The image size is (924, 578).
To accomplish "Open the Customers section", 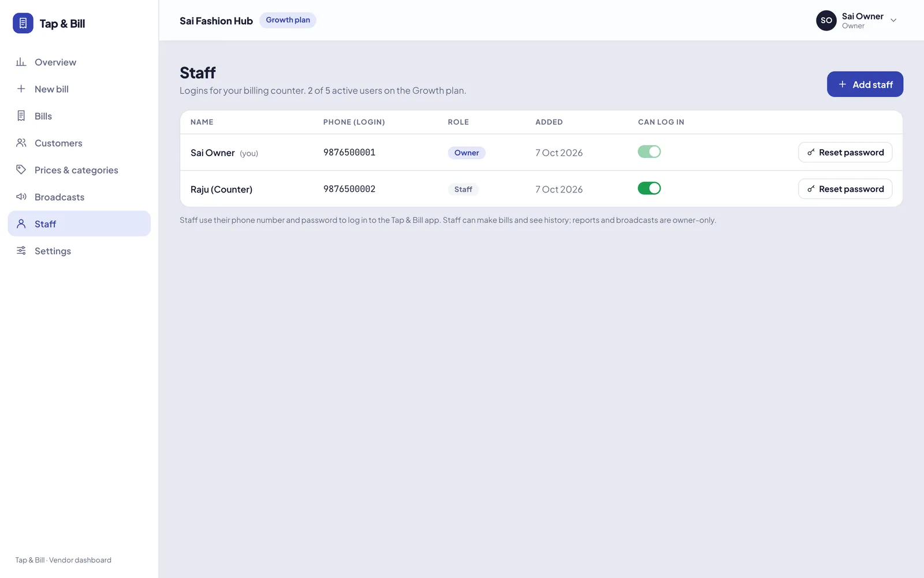I will [79, 143].
